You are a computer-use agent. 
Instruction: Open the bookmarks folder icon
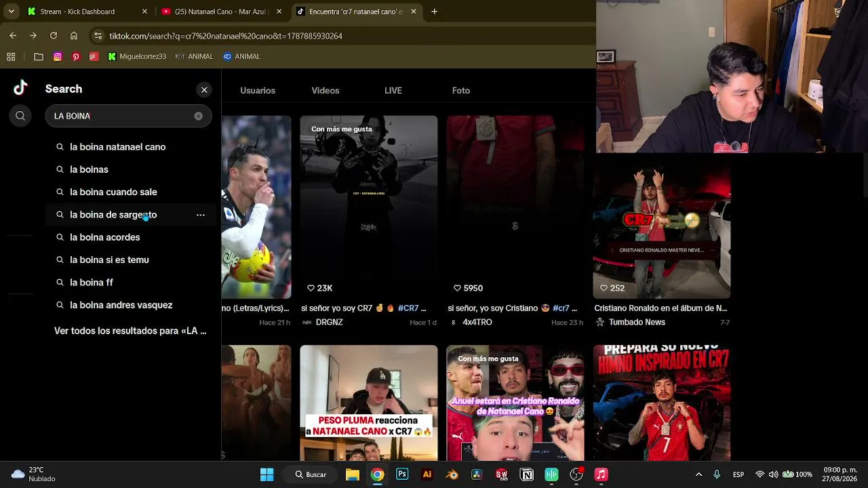39,57
